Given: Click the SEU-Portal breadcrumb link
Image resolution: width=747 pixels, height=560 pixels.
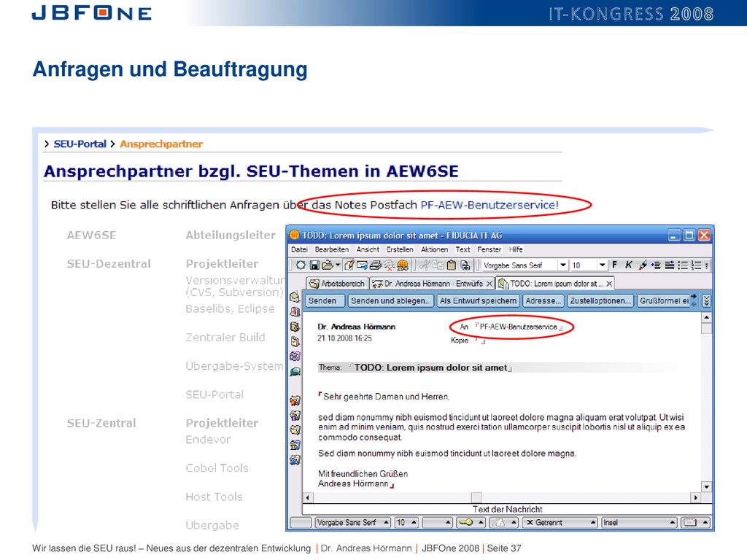Looking at the screenshot, I should (80, 144).
